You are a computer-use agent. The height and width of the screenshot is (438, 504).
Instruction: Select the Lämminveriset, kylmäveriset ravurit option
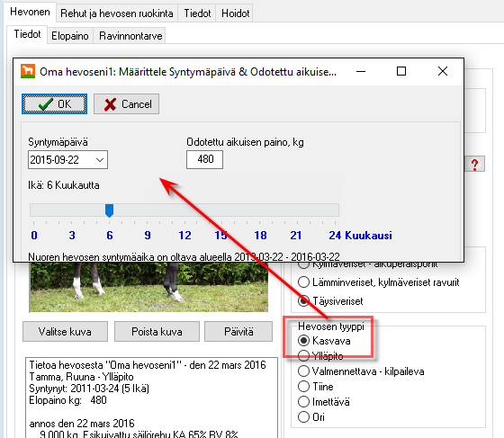coord(379,282)
